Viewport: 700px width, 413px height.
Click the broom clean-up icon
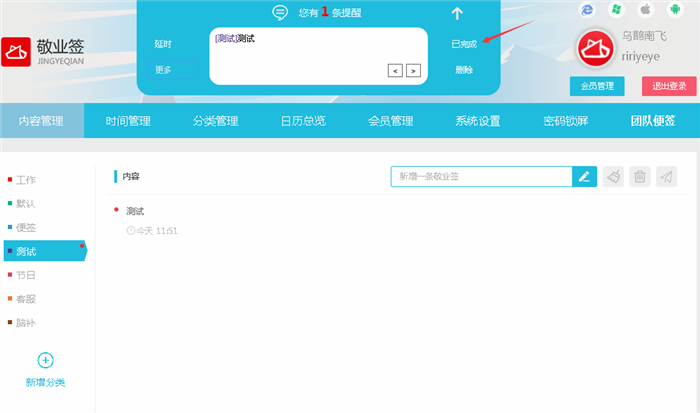pyautogui.click(x=614, y=177)
